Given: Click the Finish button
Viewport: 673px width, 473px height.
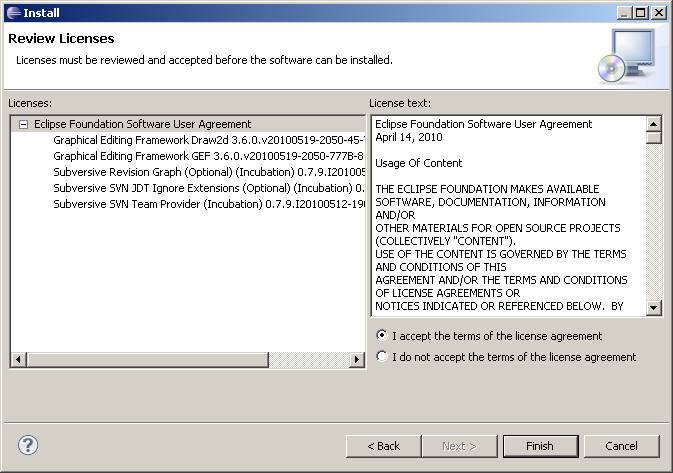Looking at the screenshot, I should click(540, 446).
